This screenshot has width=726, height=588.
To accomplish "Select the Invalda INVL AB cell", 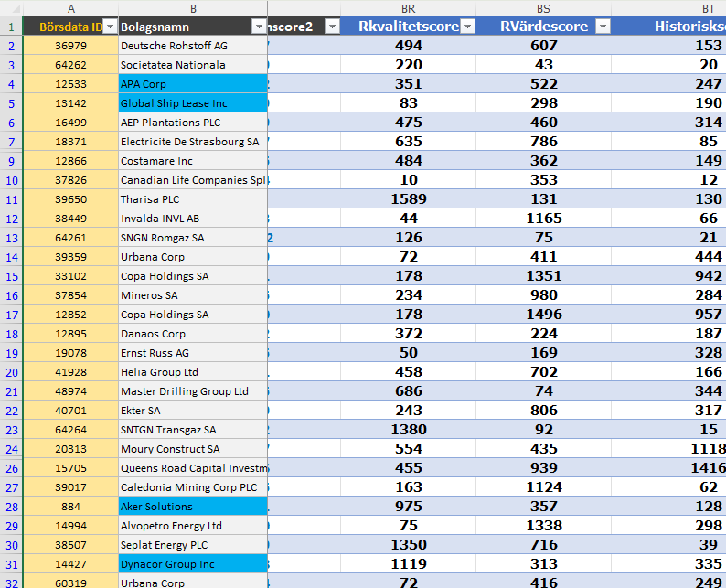I will 193,219.
